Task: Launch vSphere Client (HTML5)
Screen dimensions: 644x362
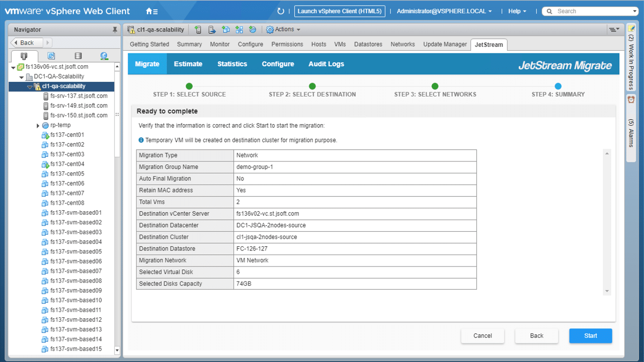Action: click(x=339, y=11)
